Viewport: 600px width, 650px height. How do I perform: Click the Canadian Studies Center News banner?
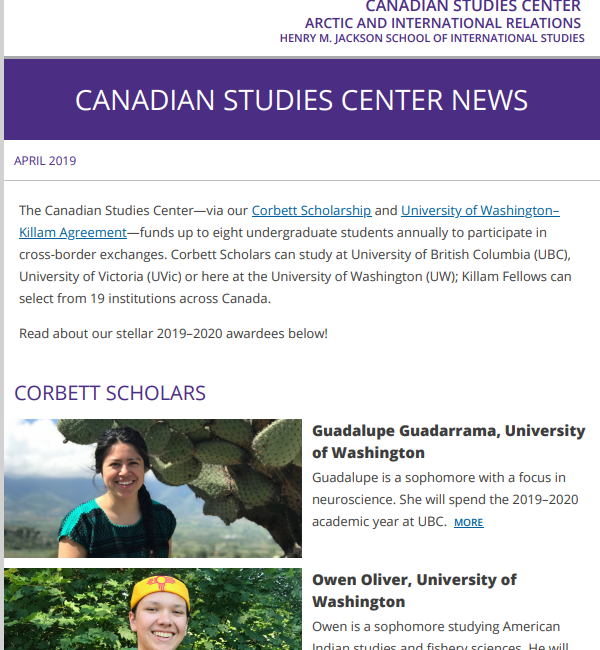point(302,99)
